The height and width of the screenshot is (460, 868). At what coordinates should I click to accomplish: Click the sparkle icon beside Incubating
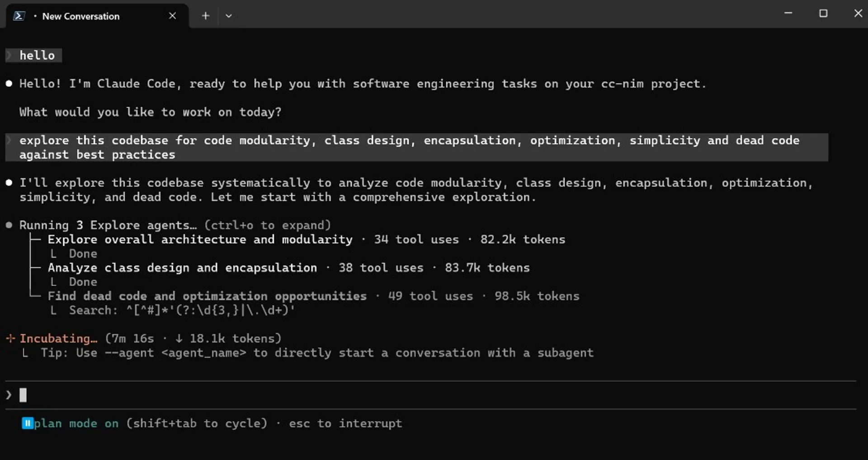coord(10,338)
